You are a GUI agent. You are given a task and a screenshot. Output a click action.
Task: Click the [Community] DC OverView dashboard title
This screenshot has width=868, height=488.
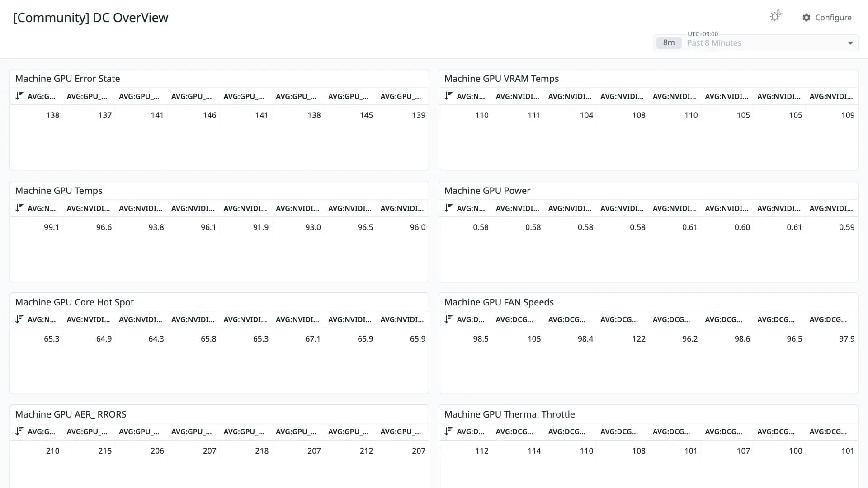(x=91, y=18)
